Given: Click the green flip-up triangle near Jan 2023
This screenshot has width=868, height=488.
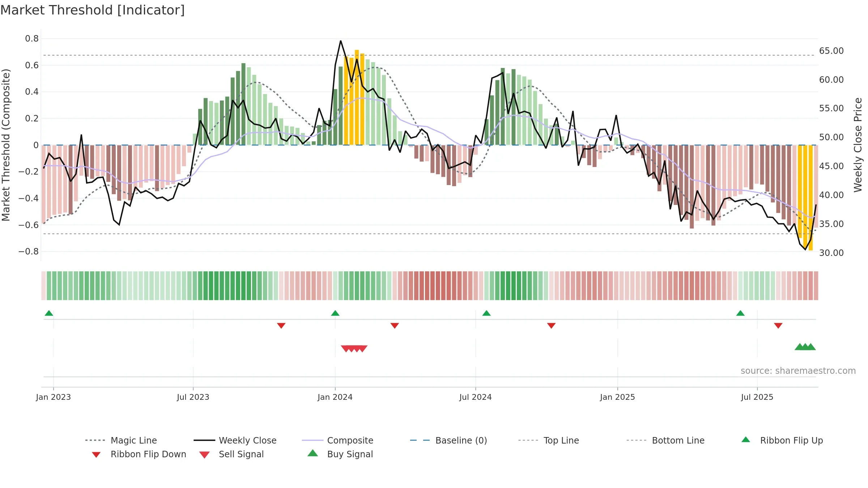Looking at the screenshot, I should [49, 313].
